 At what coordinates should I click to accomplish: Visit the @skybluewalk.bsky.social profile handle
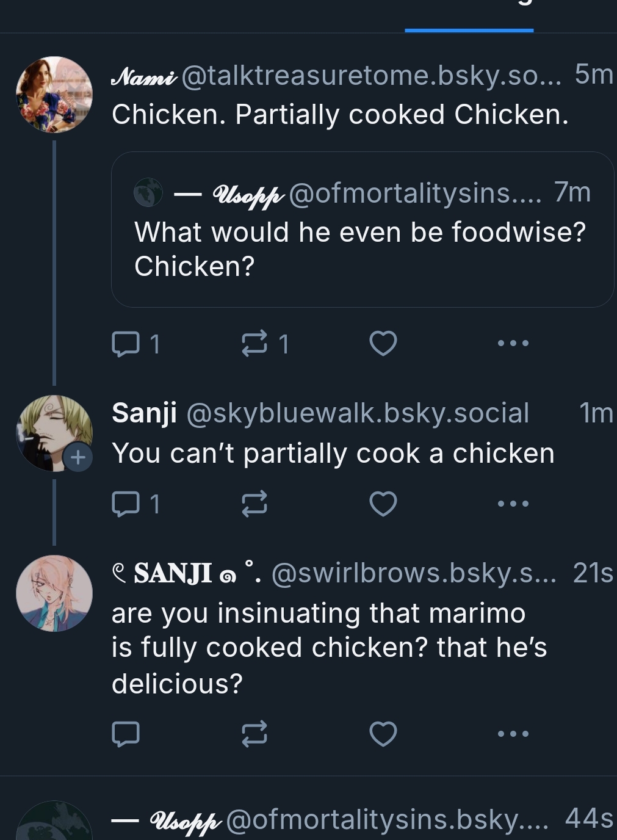point(357,413)
